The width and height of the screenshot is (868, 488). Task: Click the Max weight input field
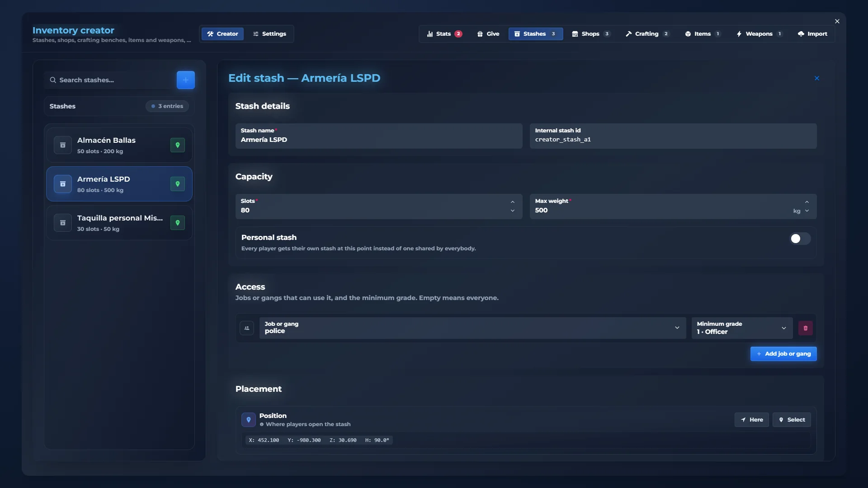(673, 206)
